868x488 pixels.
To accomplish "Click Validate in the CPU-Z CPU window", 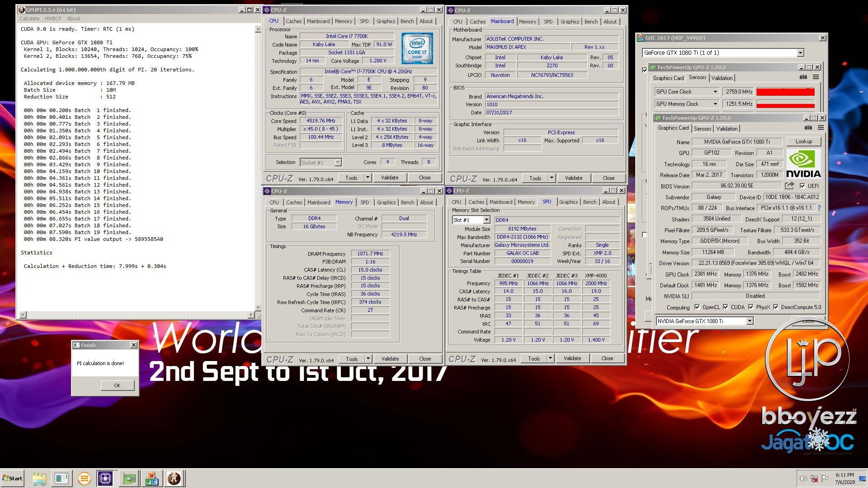I will coord(389,178).
